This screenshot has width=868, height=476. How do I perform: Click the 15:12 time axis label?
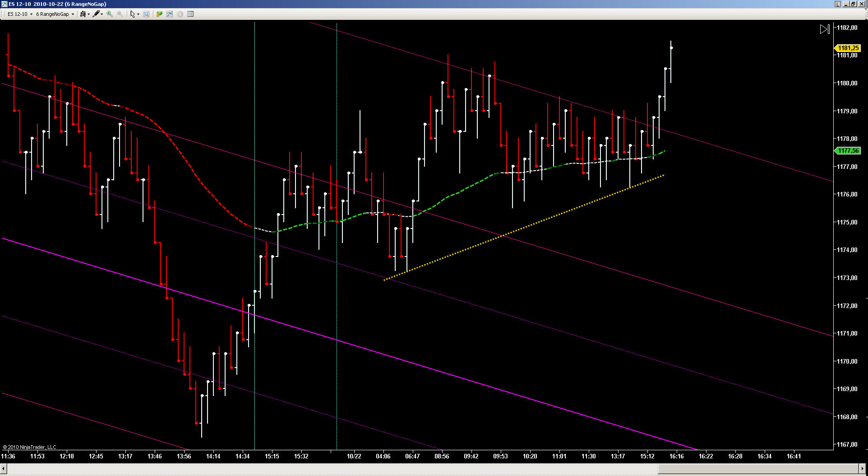647,456
